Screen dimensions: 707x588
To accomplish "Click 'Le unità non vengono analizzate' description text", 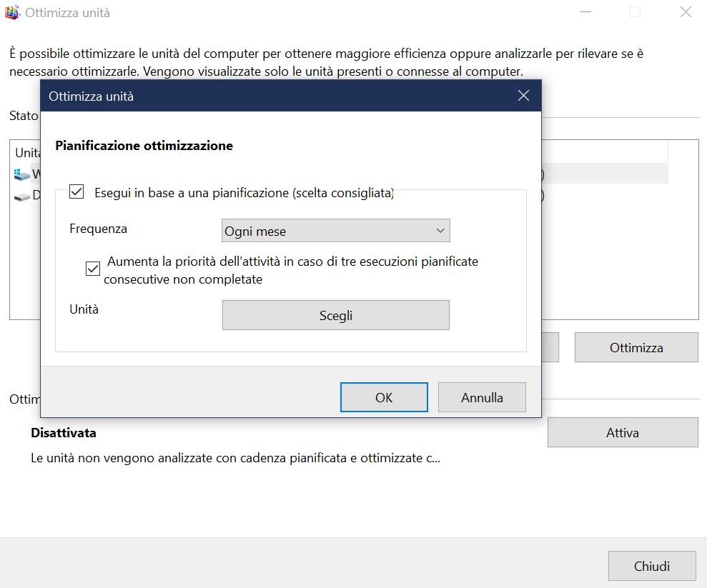I will [235, 458].
